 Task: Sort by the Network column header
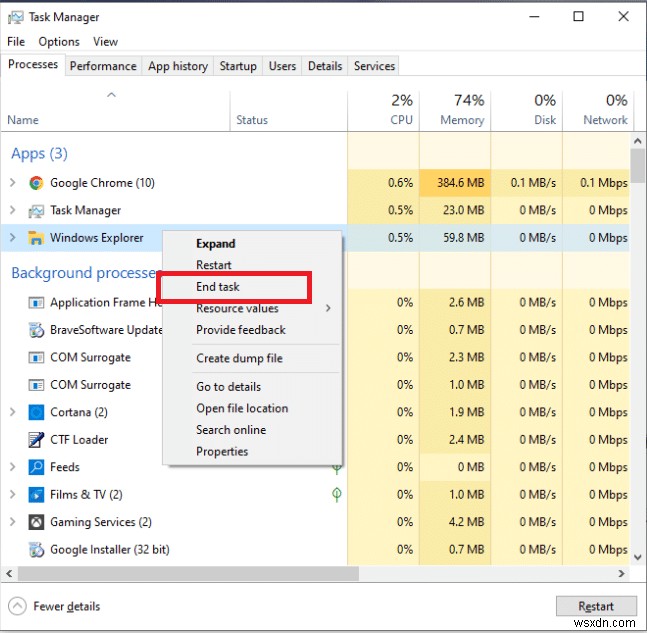point(598,111)
